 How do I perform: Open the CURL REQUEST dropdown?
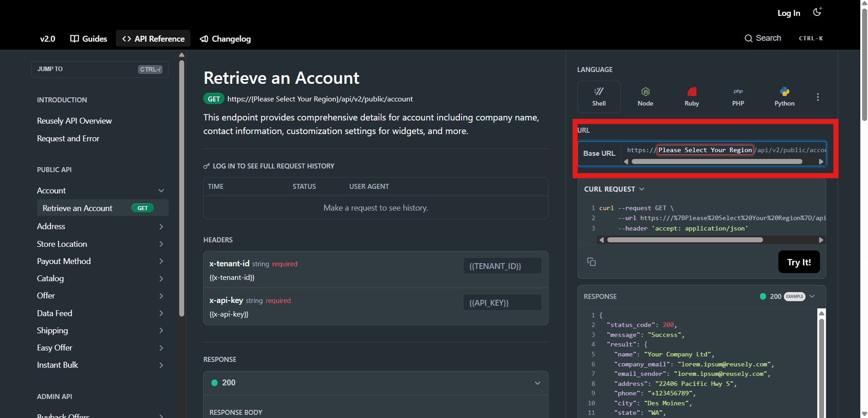[614, 189]
